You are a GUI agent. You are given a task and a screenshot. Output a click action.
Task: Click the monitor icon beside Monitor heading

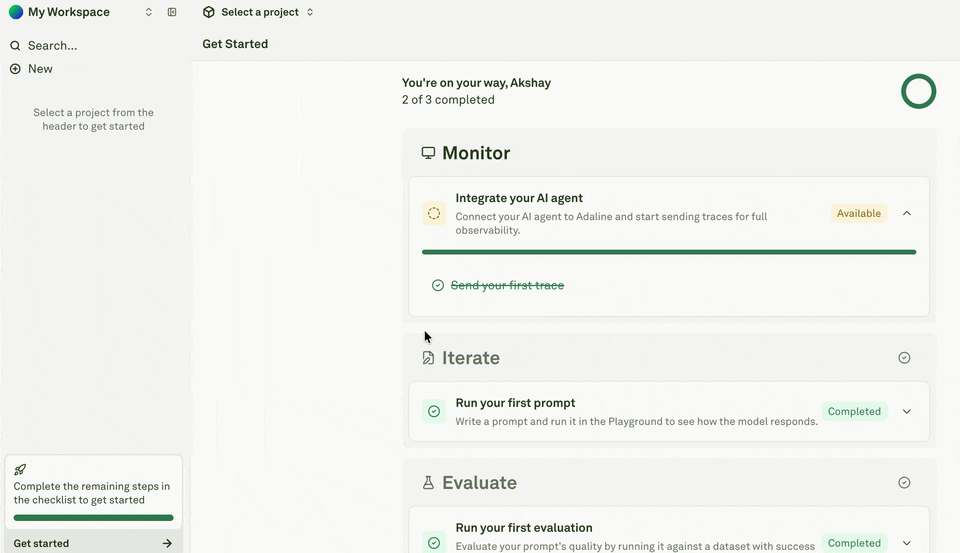(428, 152)
